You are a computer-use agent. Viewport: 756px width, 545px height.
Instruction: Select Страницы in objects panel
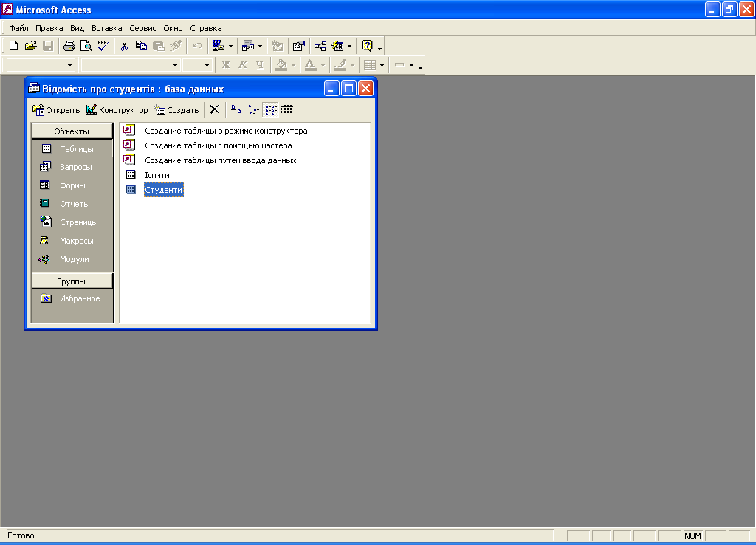[x=72, y=222]
